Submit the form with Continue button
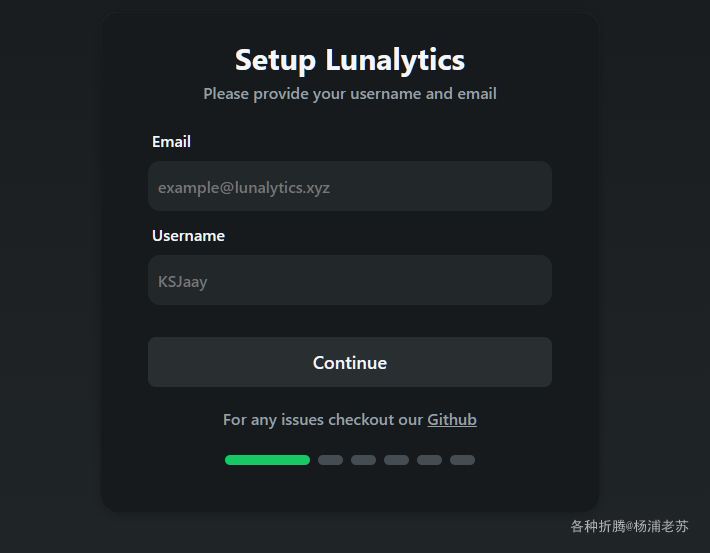 pos(350,362)
